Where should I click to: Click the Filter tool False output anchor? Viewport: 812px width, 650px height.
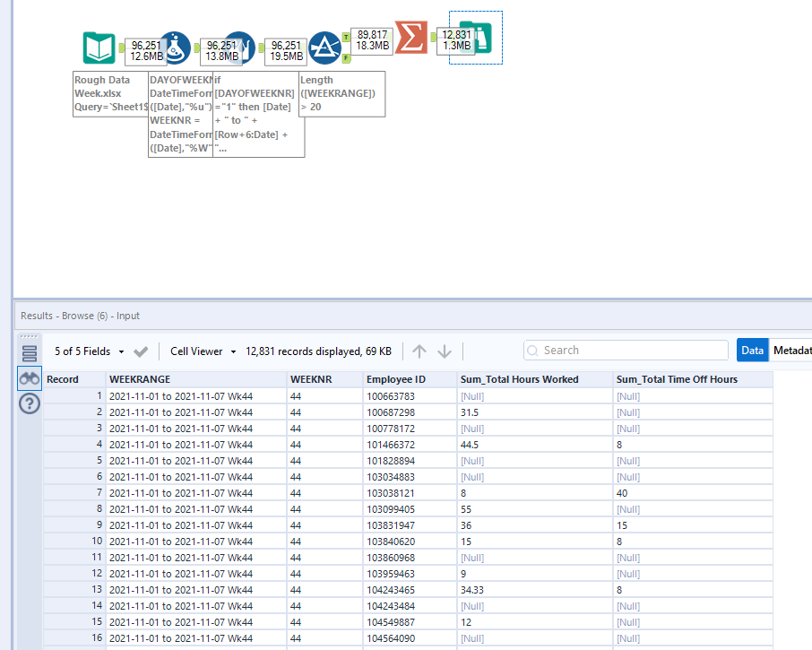(x=346, y=57)
